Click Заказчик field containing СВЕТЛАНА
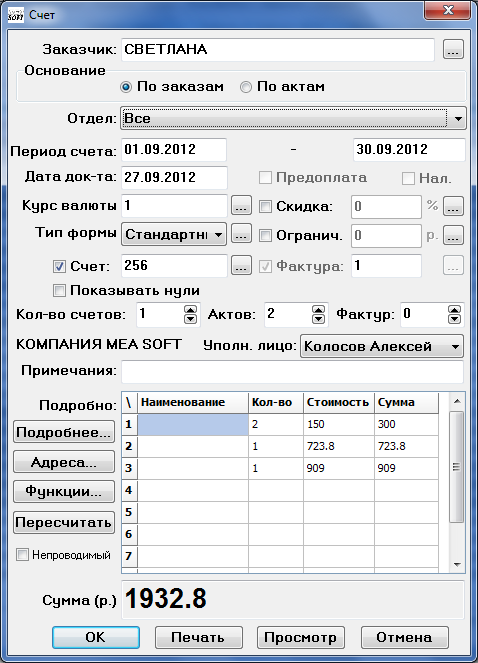The width and height of the screenshot is (478, 663). 278,49
